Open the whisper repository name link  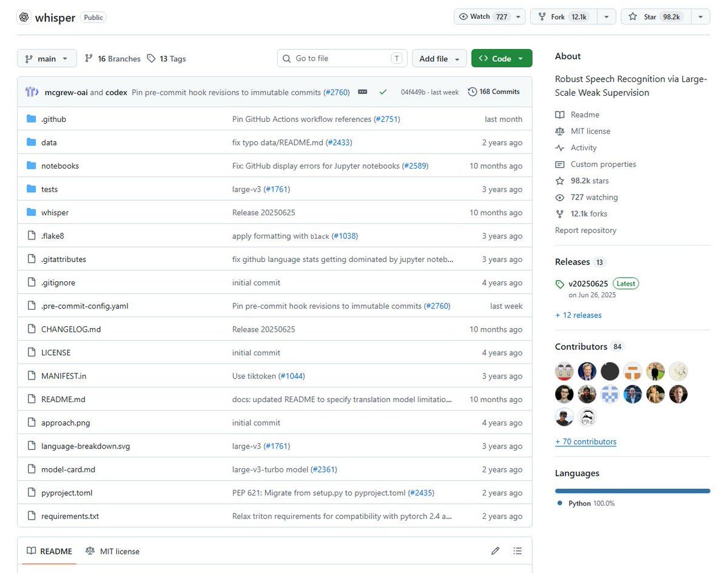55,18
